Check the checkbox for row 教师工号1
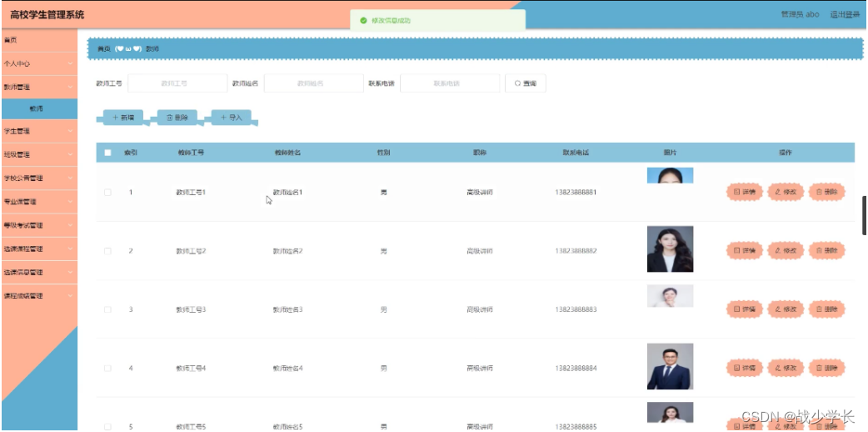The image size is (868, 432). (x=107, y=193)
